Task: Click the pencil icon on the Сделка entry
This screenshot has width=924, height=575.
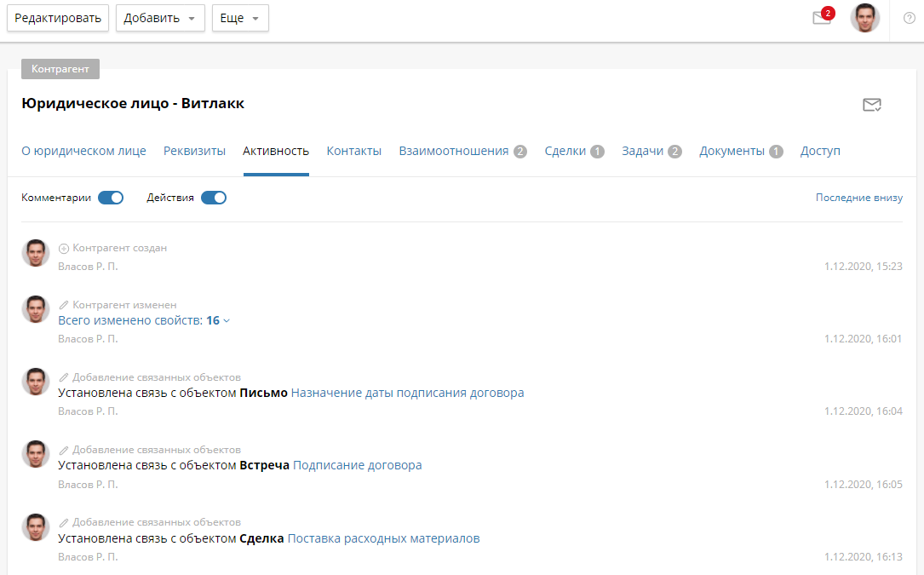Action: (64, 522)
